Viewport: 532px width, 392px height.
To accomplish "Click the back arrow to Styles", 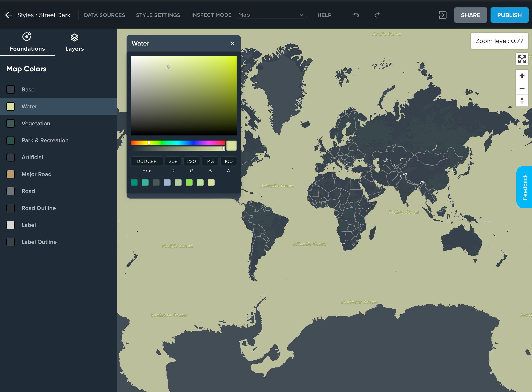I will (8, 15).
